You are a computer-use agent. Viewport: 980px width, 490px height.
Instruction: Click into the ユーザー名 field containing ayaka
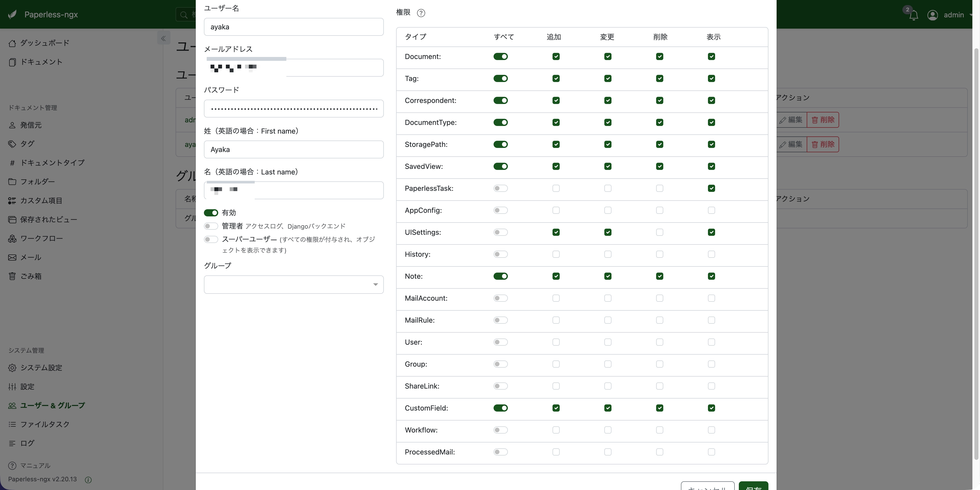coord(293,27)
